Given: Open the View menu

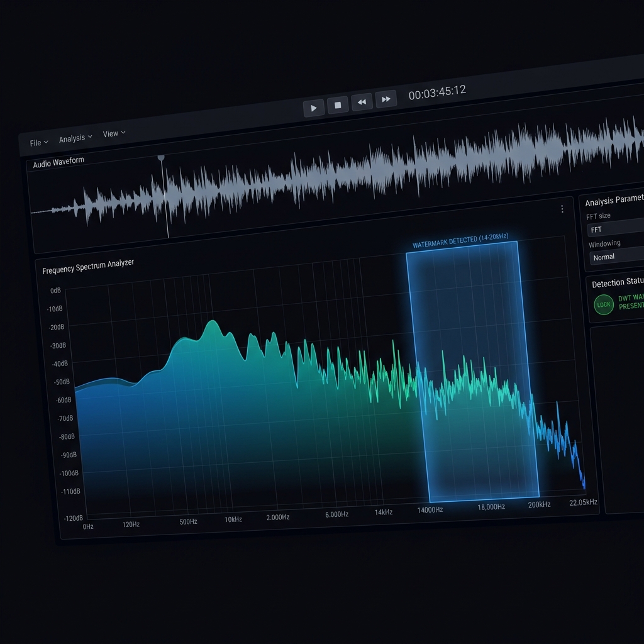Looking at the screenshot, I should click(114, 133).
